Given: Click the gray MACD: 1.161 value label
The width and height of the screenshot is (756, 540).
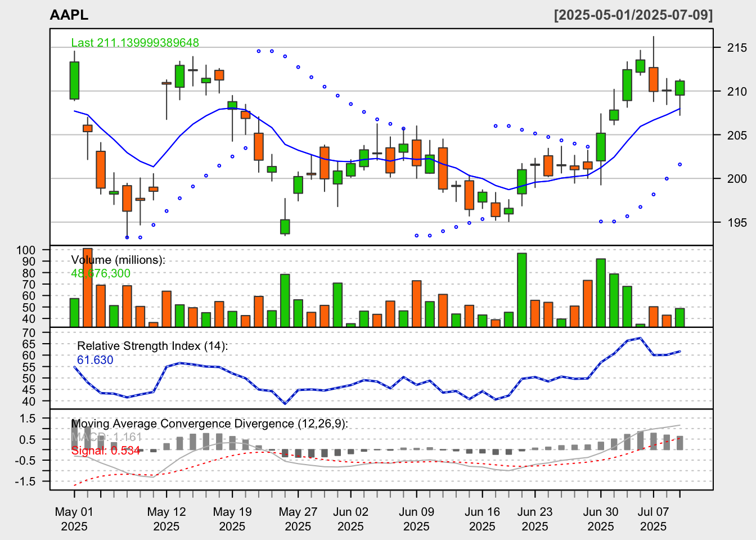Looking at the screenshot, I should click(107, 437).
